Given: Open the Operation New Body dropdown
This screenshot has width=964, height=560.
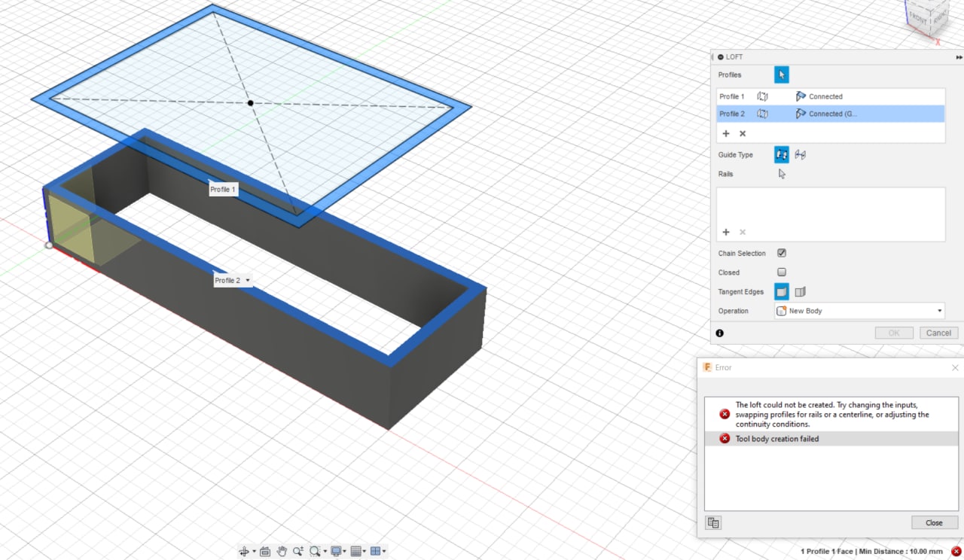Looking at the screenshot, I should point(859,311).
